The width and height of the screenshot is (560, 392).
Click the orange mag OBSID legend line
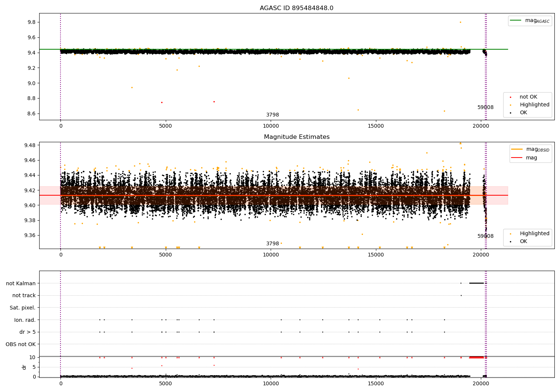point(517,149)
